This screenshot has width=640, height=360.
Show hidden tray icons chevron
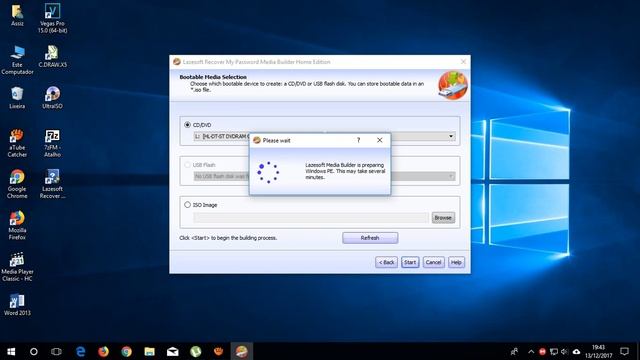pyautogui.click(x=531, y=351)
